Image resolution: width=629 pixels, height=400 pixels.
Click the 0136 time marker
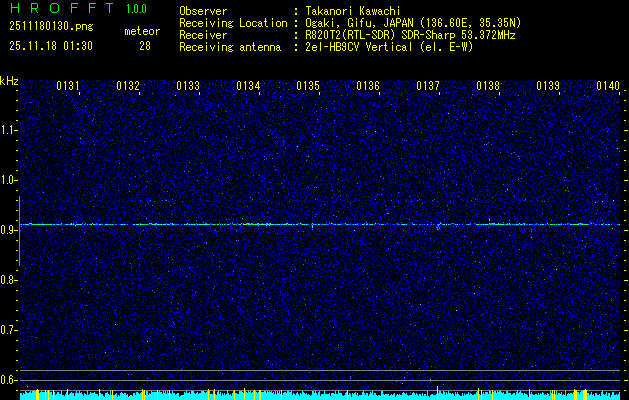368,85
